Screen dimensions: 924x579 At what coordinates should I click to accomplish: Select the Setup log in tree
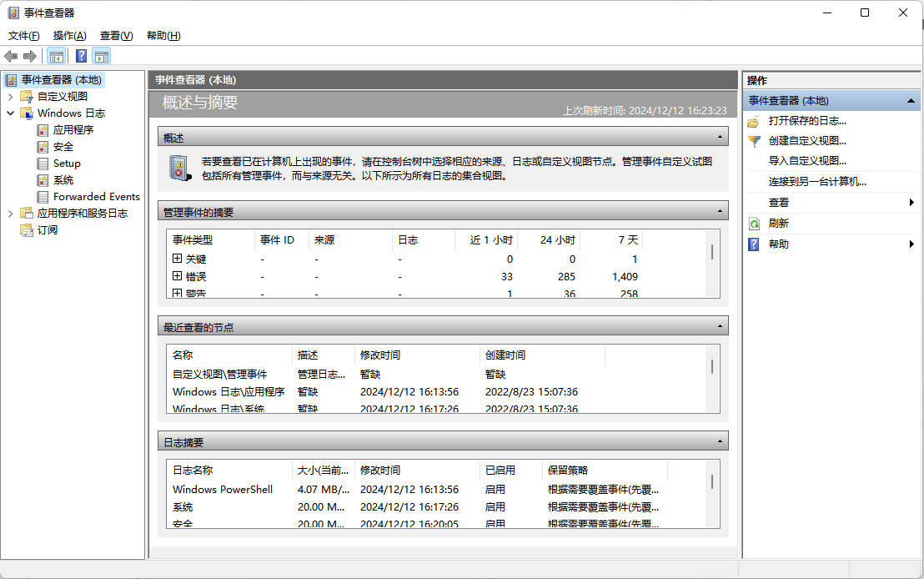[67, 164]
